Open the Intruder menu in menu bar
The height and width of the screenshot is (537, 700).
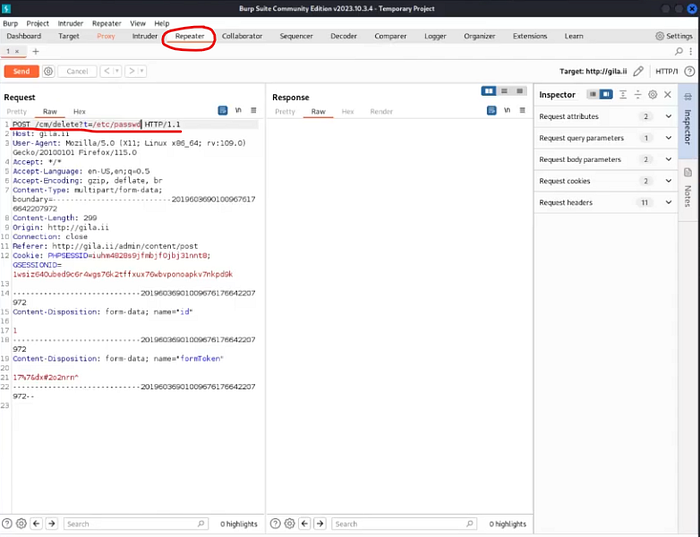point(70,23)
